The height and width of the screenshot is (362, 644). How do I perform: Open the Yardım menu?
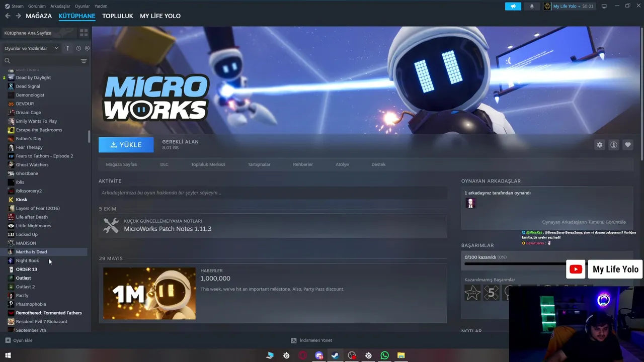pyautogui.click(x=101, y=6)
